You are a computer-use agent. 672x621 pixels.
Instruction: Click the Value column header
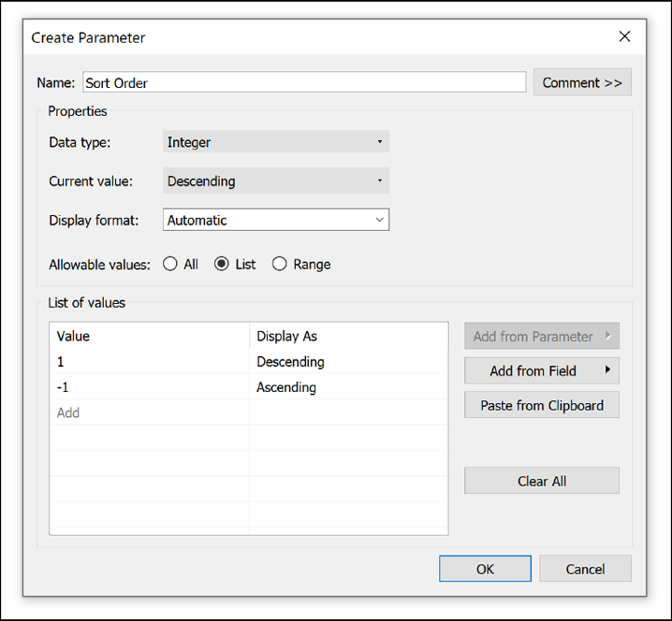point(149,336)
